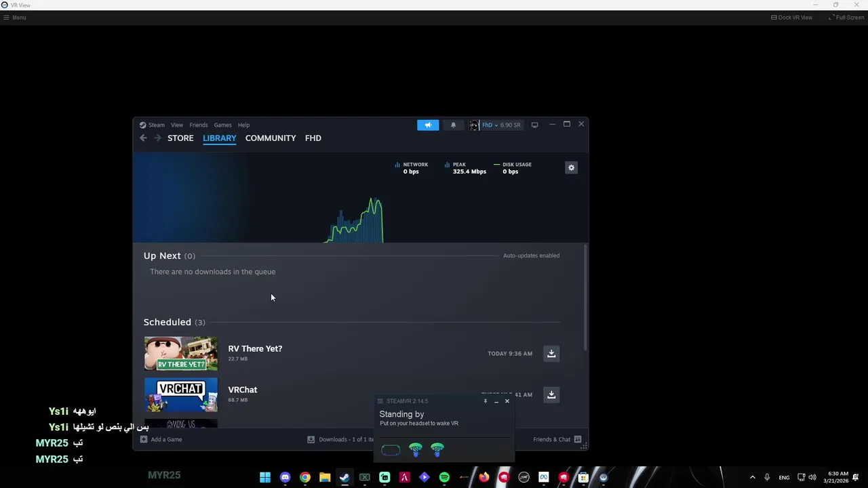Open the Help menu in Steam
Screen dimensions: 868x488
coord(243,125)
